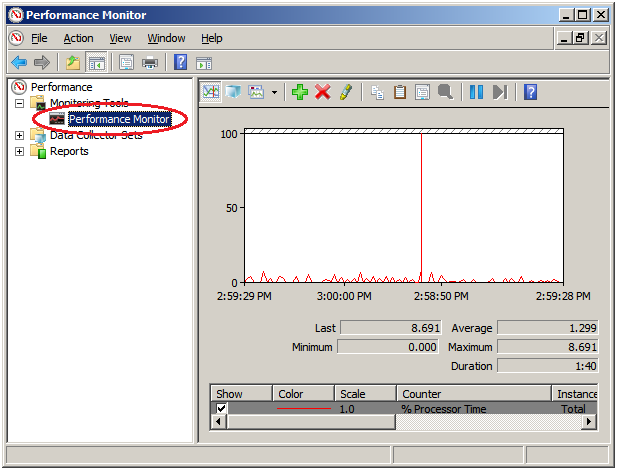The width and height of the screenshot is (618, 470).
Task: Click the View Current Activity icon
Action: 211,92
